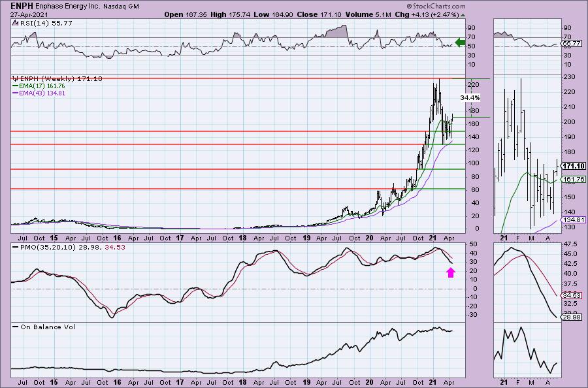The width and height of the screenshot is (588, 388).
Task: Click the 134.81 EMA flag in zoom panel
Action: coord(574,219)
